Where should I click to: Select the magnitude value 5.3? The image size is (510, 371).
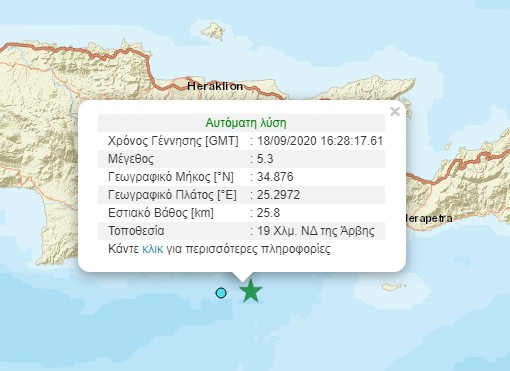(265, 159)
